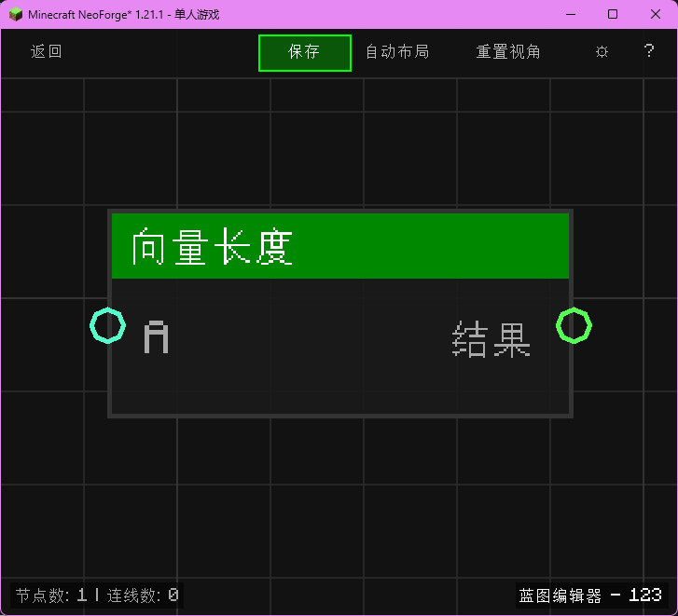Image resolution: width=678 pixels, height=616 pixels.
Task: Click the 返回 back button
Action: [47, 51]
